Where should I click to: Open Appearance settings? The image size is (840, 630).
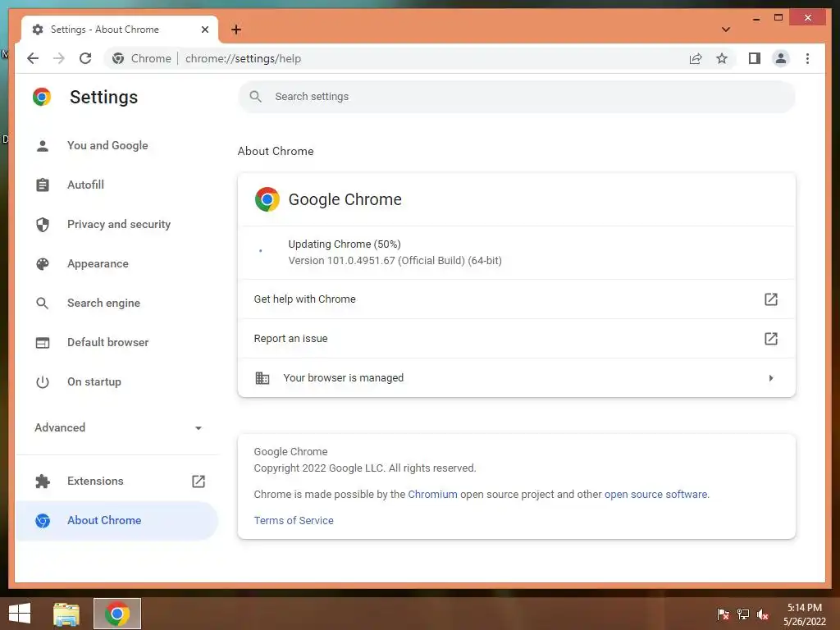tap(116, 263)
